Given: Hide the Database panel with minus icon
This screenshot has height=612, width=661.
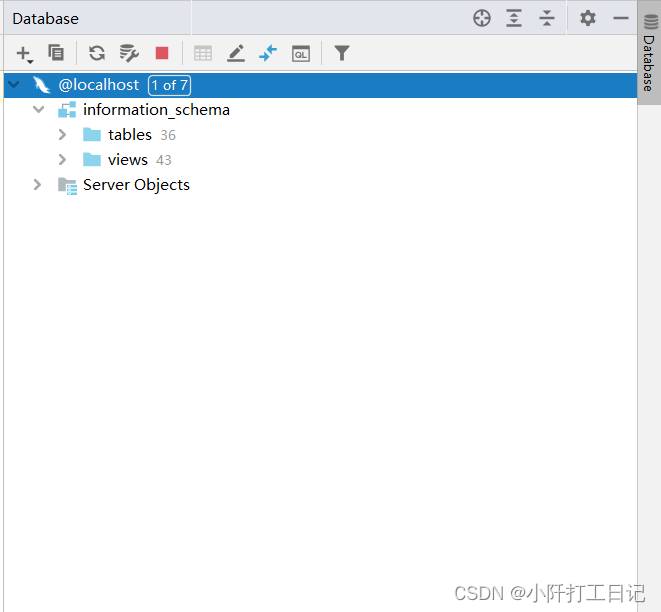Looking at the screenshot, I should click(x=621, y=18).
